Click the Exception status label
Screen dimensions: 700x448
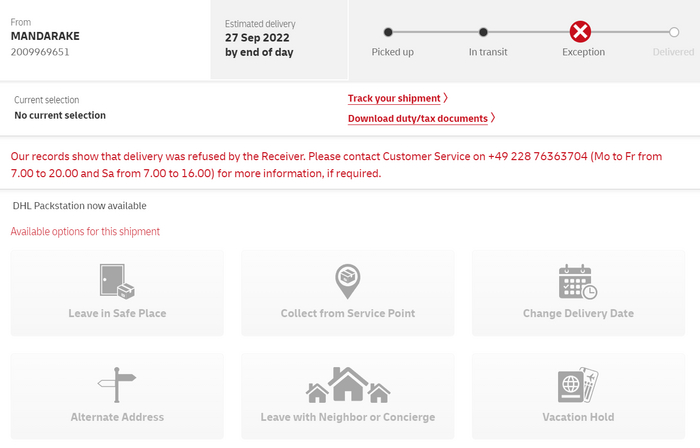click(583, 52)
